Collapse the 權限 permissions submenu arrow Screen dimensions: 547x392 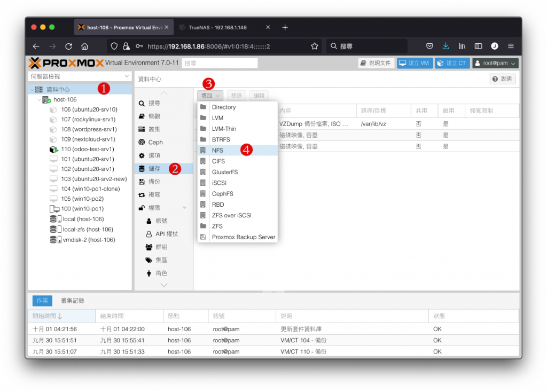click(x=184, y=208)
